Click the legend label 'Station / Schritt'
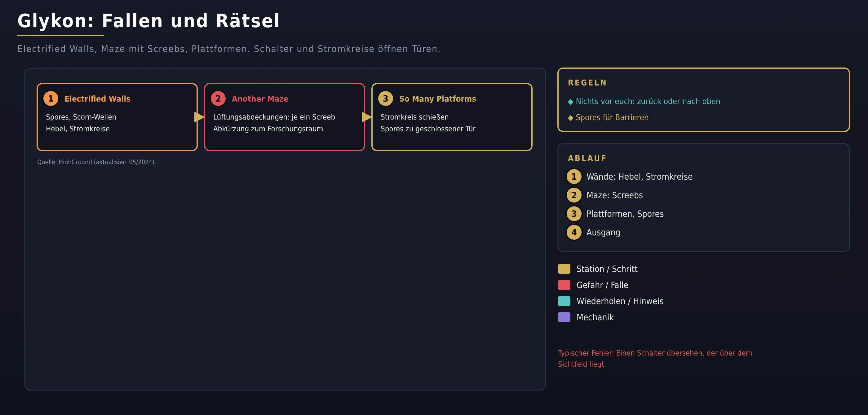868x415 pixels. click(607, 269)
